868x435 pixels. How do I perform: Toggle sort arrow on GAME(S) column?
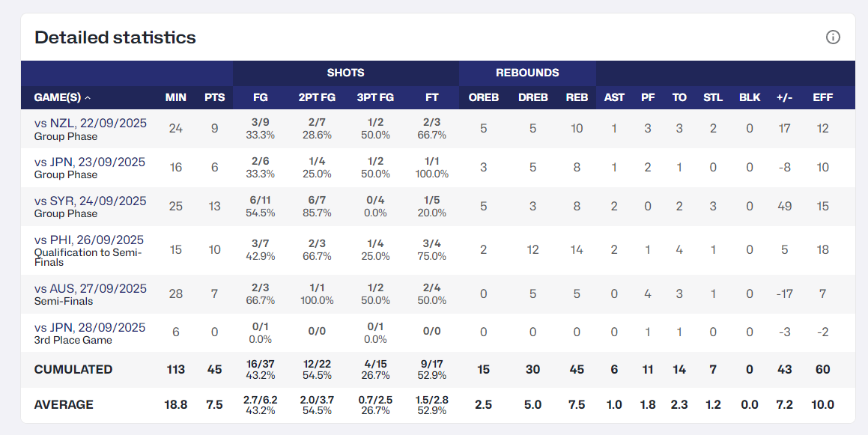click(88, 97)
